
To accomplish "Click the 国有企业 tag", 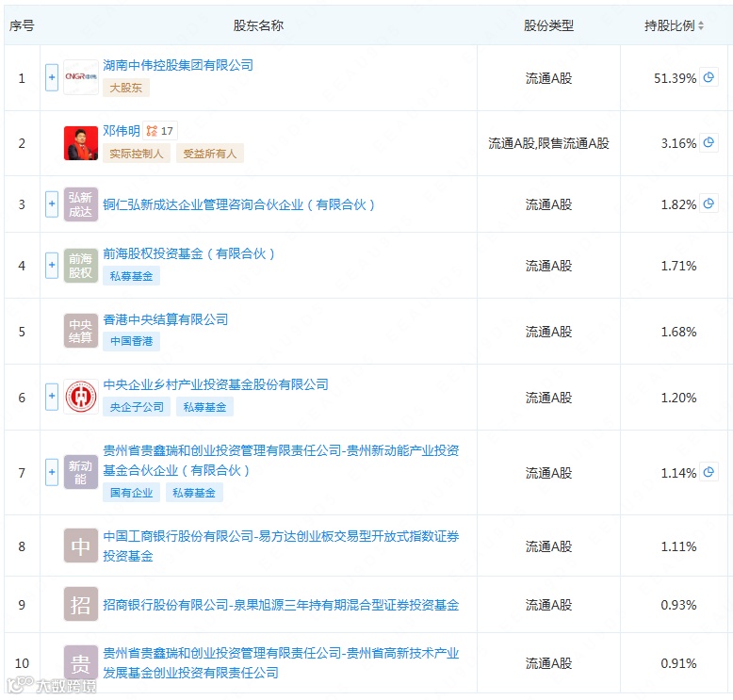I will coord(131,493).
